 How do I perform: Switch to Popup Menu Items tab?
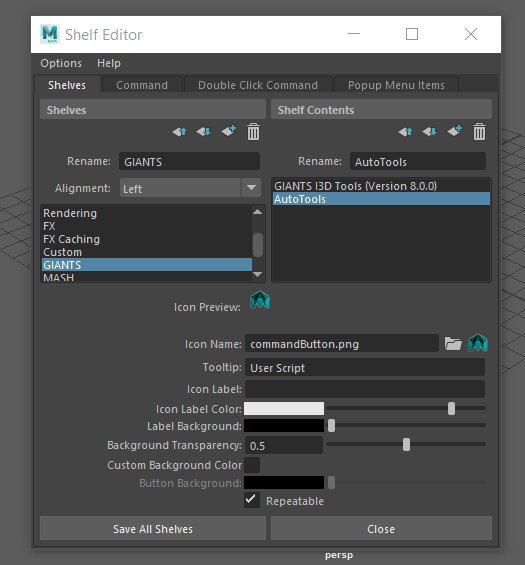coord(396,85)
